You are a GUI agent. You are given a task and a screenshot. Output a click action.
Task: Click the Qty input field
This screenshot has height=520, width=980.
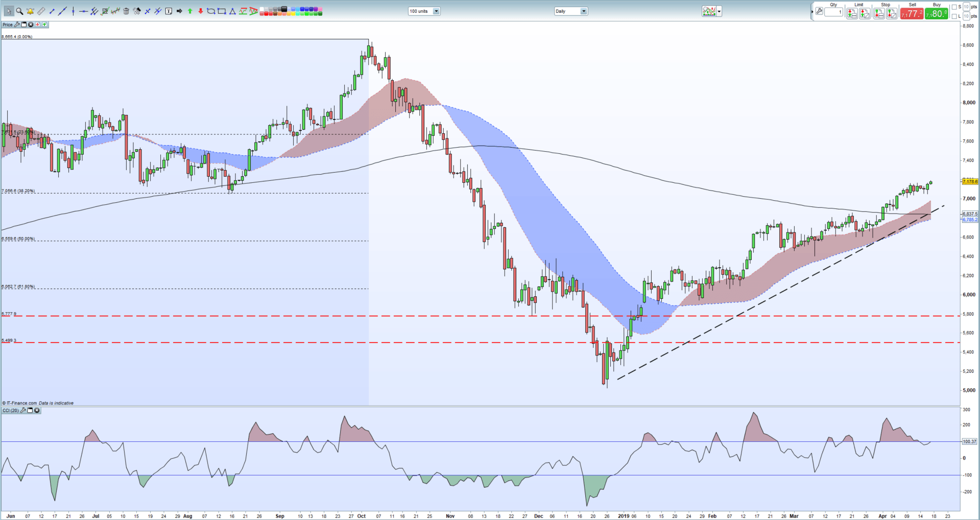pyautogui.click(x=833, y=12)
